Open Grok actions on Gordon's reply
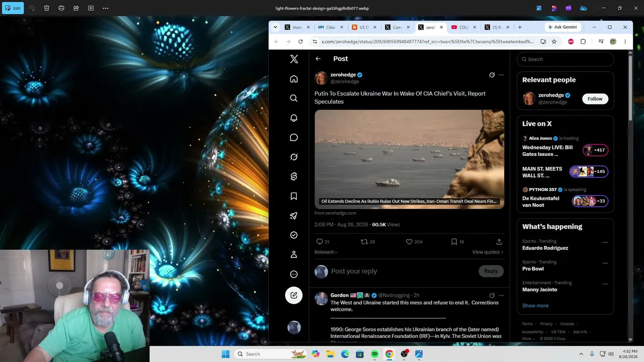The height and width of the screenshot is (362, 644). 492,295
